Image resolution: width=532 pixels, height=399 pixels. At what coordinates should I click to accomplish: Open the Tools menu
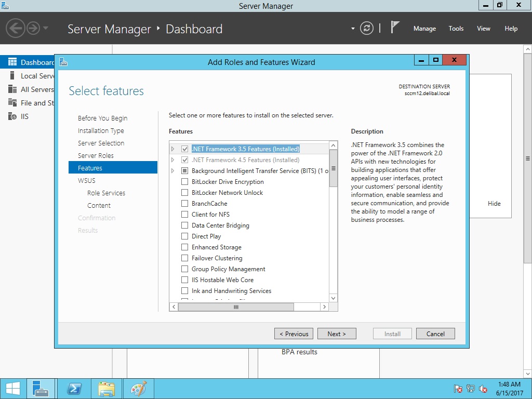tap(456, 29)
